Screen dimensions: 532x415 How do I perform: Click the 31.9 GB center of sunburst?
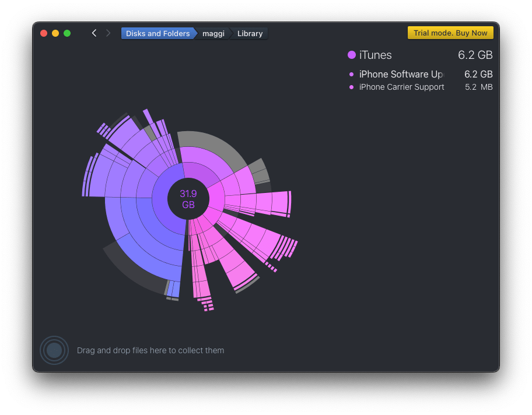[188, 199]
